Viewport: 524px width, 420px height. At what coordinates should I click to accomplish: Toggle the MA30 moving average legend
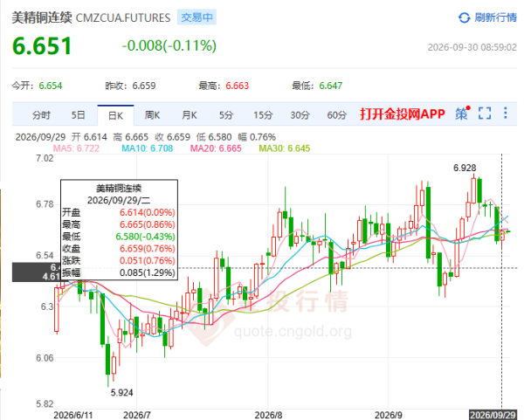coord(285,148)
